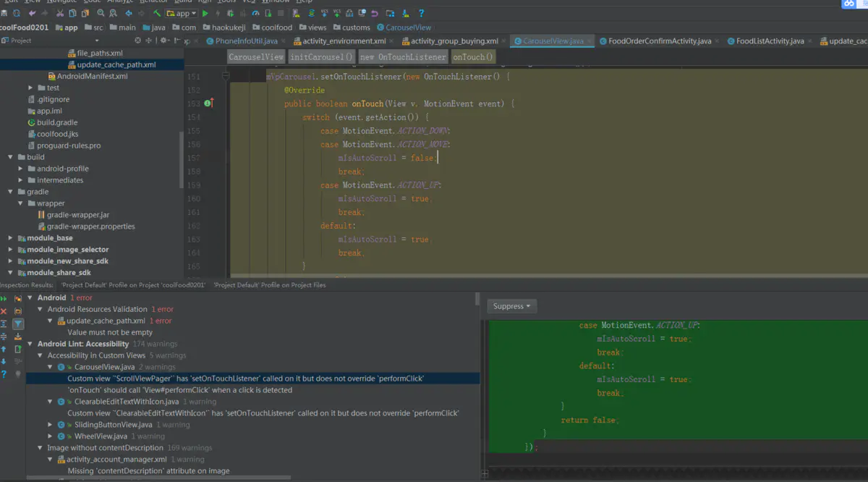
Task: Click the Undo arrow in the toolbar
Action: [33, 13]
